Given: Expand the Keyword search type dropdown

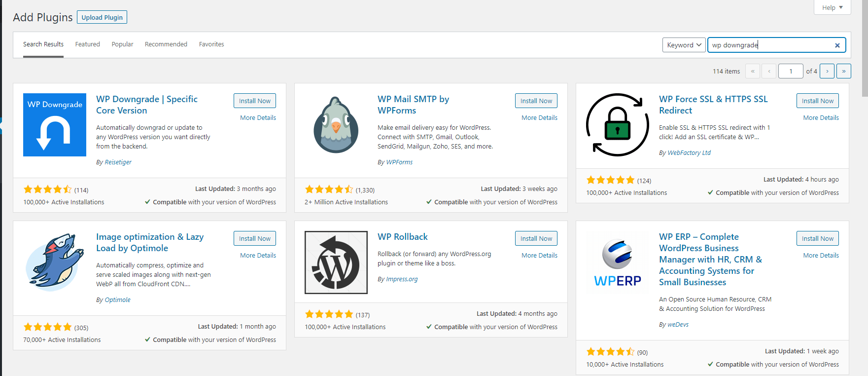Looking at the screenshot, I should pos(684,45).
